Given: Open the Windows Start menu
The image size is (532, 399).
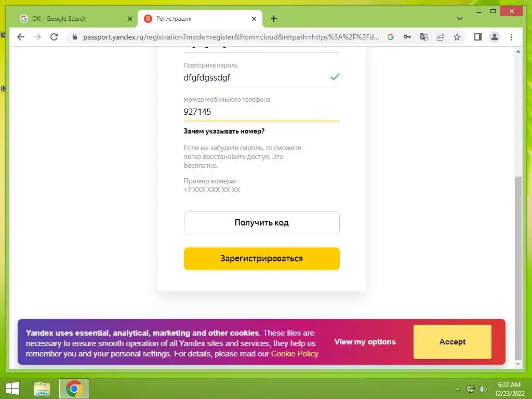Looking at the screenshot, I should [12, 389].
